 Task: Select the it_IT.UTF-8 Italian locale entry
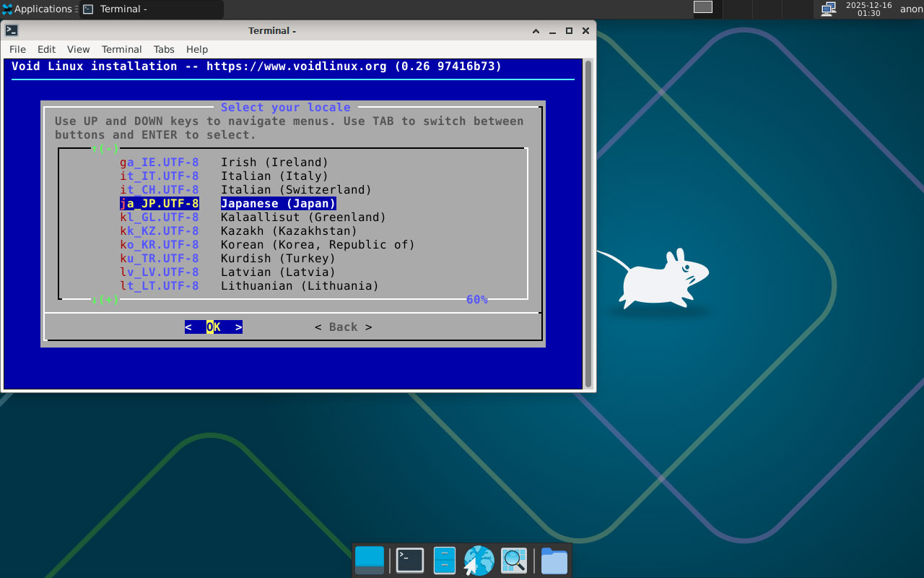pos(159,176)
